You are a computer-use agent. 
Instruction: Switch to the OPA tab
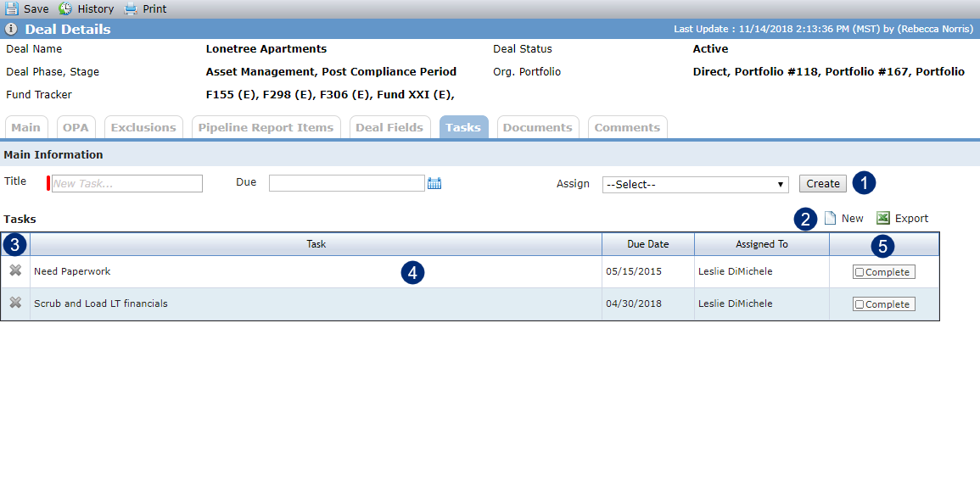coord(76,127)
